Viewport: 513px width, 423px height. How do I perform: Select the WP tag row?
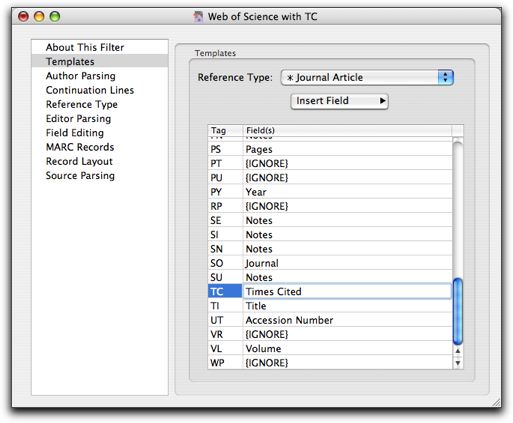tap(330, 363)
